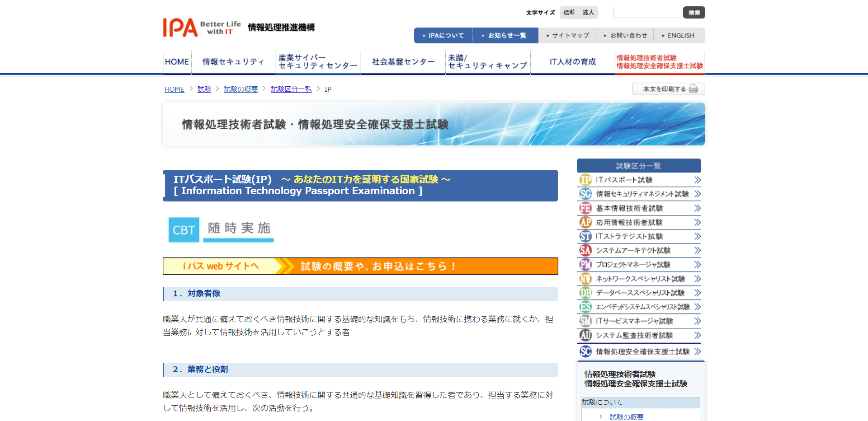The image size is (868, 421).
Task: Click the ST badge icon for ITストラテジスト試験
Action: 585,236
